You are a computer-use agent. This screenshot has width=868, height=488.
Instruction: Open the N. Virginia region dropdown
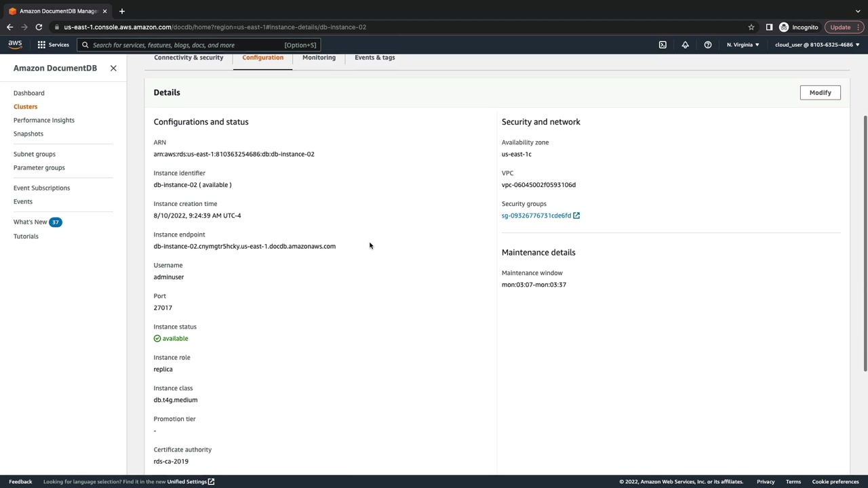coord(743,45)
